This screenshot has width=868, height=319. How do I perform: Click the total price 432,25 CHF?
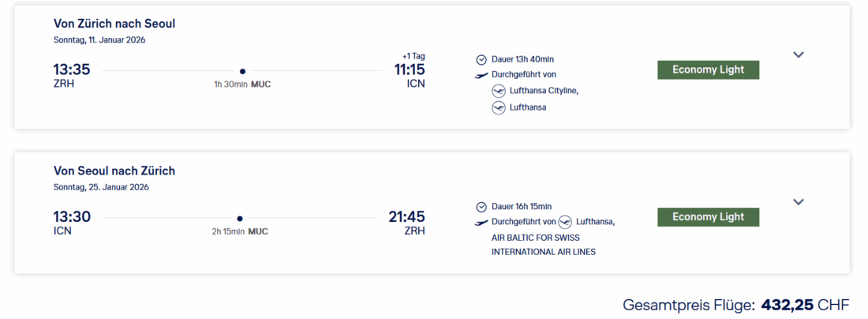[x=804, y=305]
